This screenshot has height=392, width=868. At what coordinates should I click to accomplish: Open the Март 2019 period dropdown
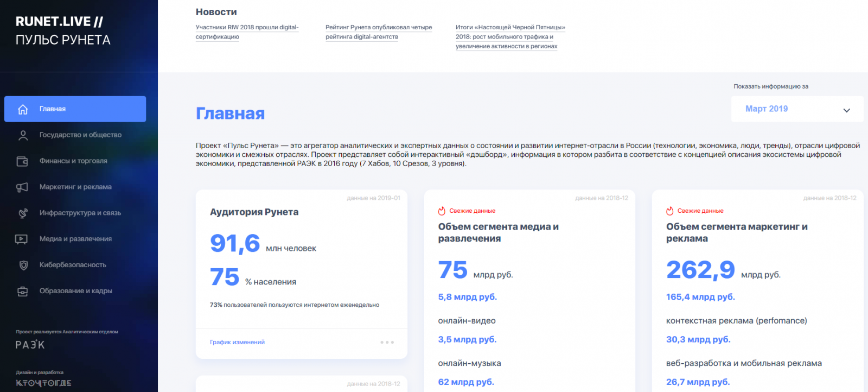797,109
